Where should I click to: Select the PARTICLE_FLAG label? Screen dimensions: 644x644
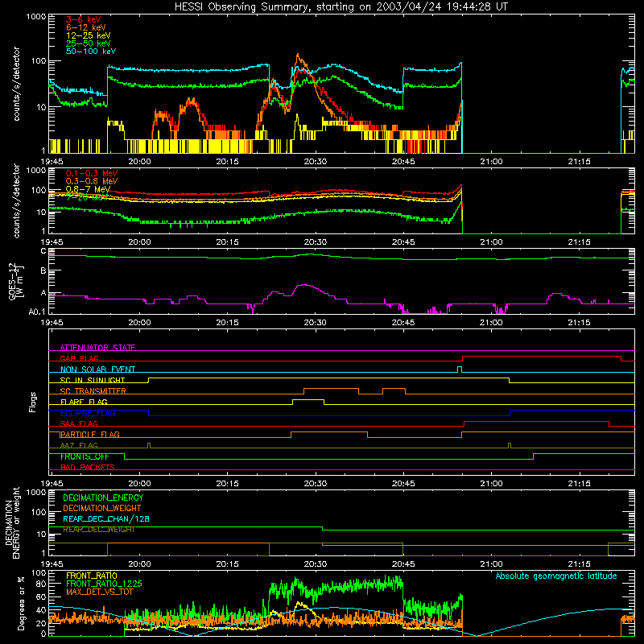coord(90,435)
